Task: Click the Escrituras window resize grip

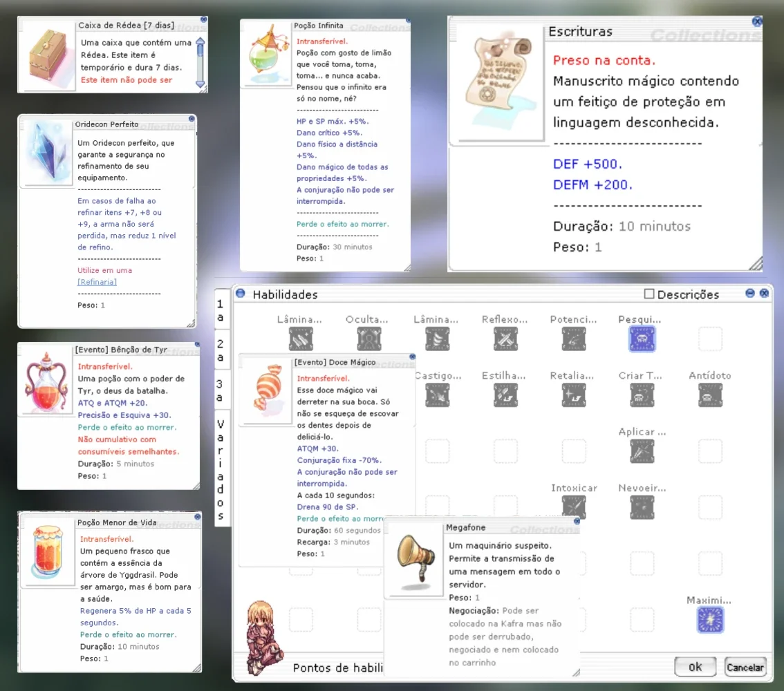Action: coord(756,263)
